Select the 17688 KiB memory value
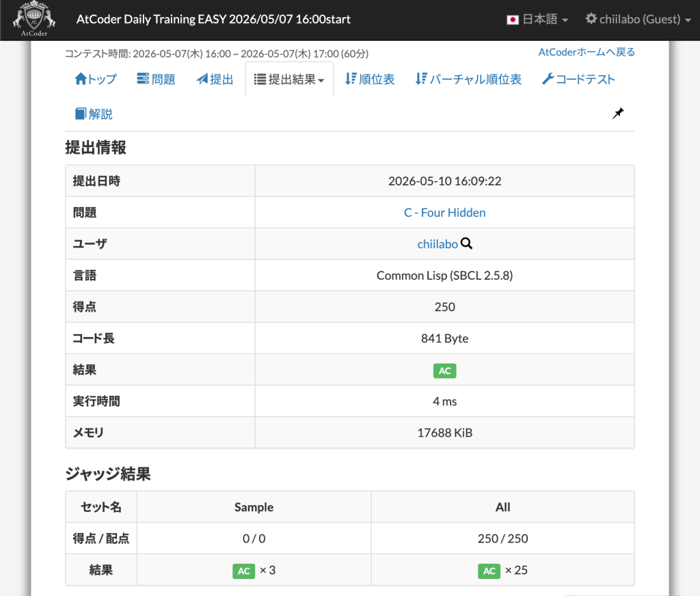Screen dimensions: 700x596 (x=444, y=433)
